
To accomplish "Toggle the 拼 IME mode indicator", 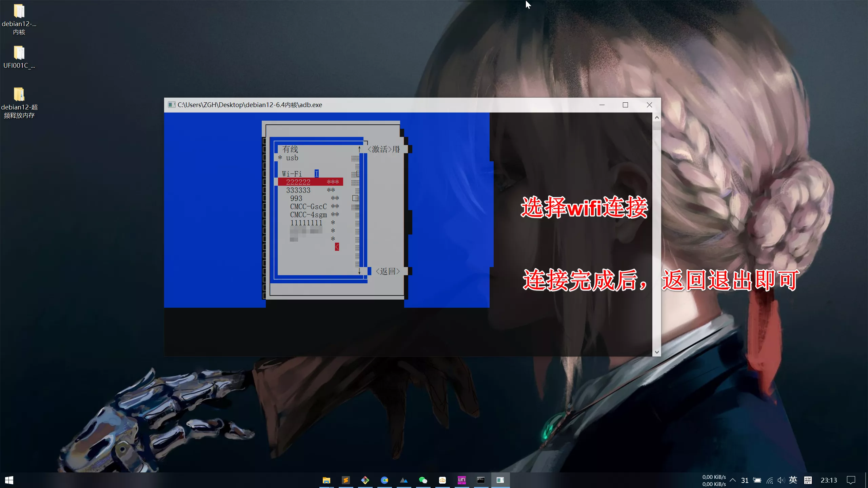I will click(808, 480).
